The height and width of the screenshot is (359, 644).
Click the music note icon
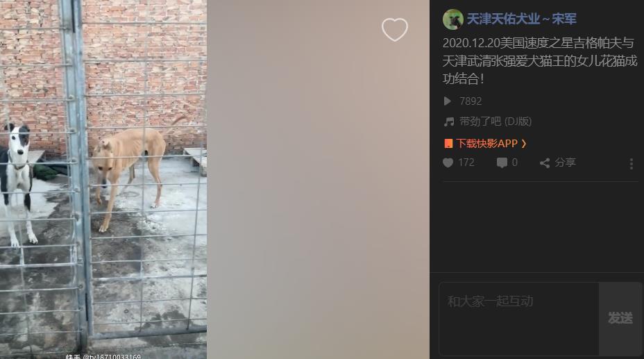(449, 122)
